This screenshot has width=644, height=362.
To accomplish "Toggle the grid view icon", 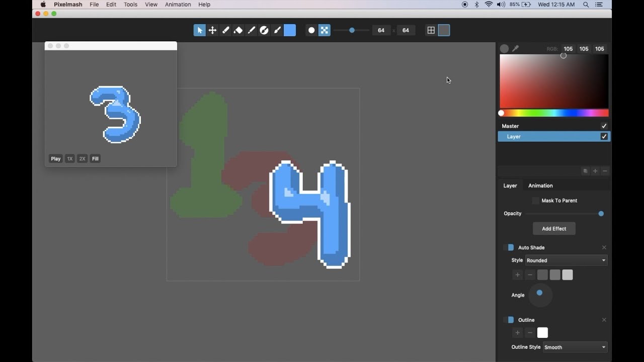I will 431,30.
